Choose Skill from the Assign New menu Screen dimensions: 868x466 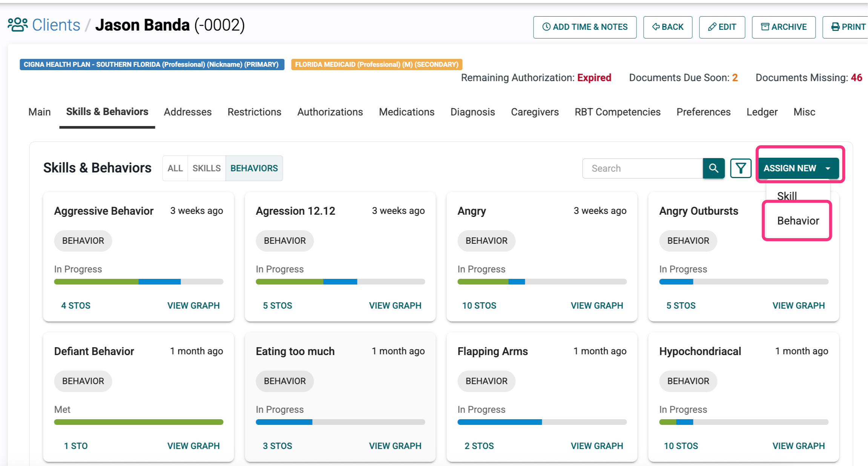pyautogui.click(x=787, y=196)
